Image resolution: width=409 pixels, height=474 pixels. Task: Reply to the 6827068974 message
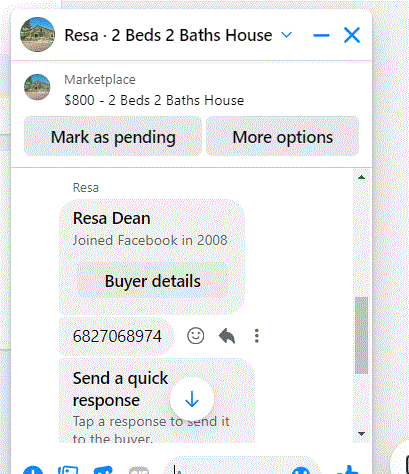pos(227,336)
